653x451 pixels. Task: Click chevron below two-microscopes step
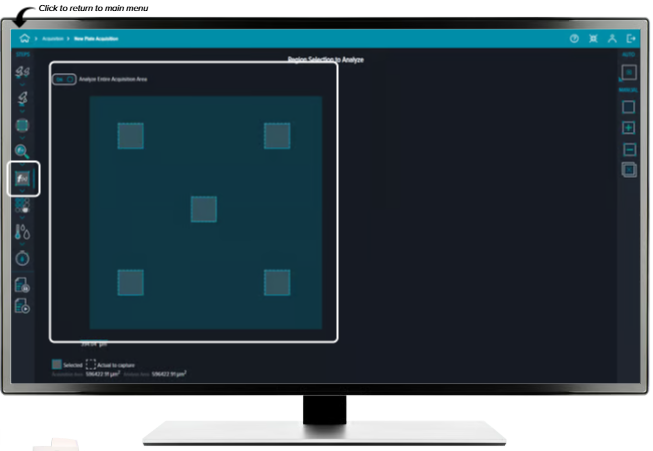pos(22,85)
